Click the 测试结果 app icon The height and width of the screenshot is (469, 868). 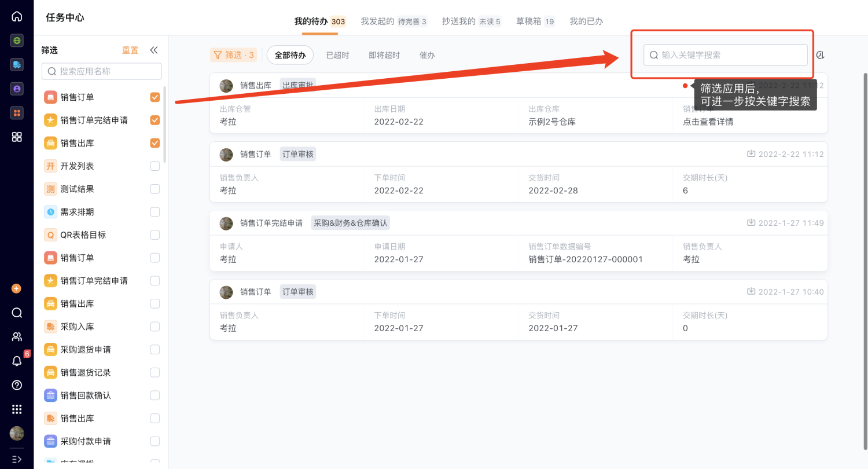tap(50, 189)
